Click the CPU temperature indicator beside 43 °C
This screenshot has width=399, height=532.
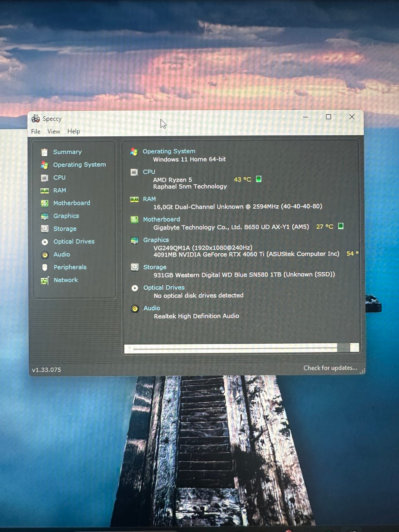tap(259, 179)
